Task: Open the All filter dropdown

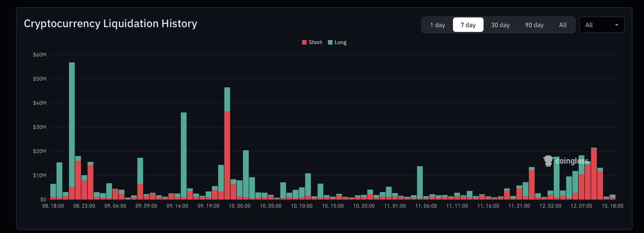Action: (601, 25)
